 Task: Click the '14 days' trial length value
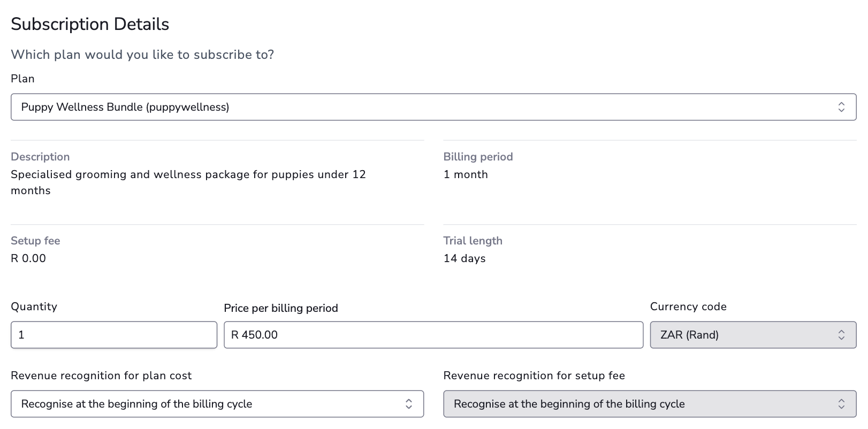coord(465,258)
